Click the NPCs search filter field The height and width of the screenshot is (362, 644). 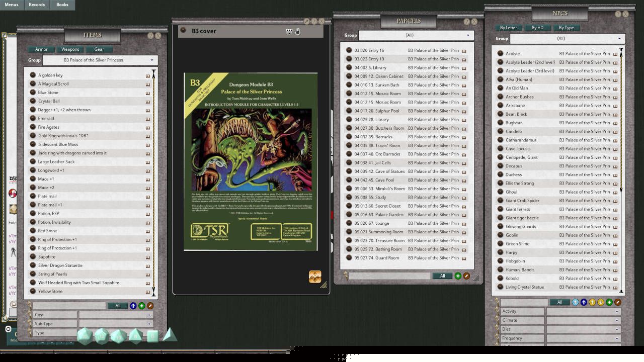pos(524,302)
